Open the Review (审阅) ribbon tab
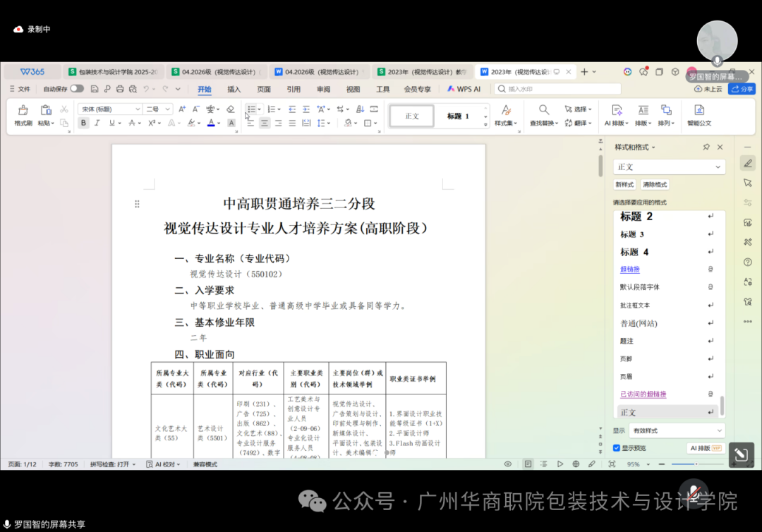The image size is (762, 532). click(x=323, y=89)
